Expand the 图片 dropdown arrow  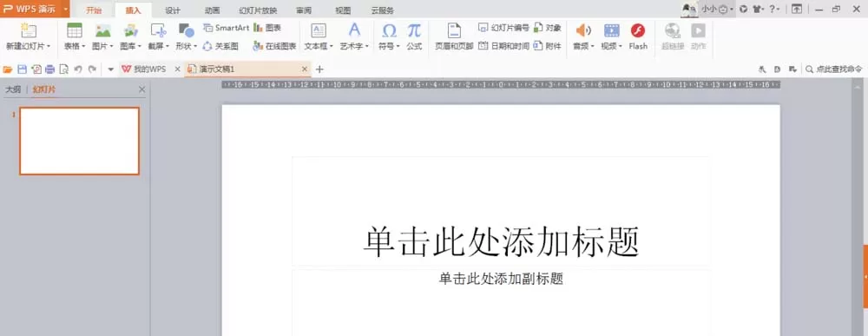point(111,47)
